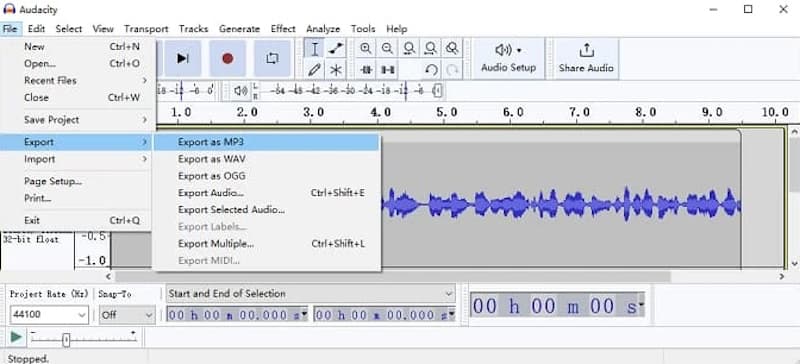Screen dimensions: 800x364
Task: Click the greyed-out Redo arrow icon
Action: tap(452, 69)
